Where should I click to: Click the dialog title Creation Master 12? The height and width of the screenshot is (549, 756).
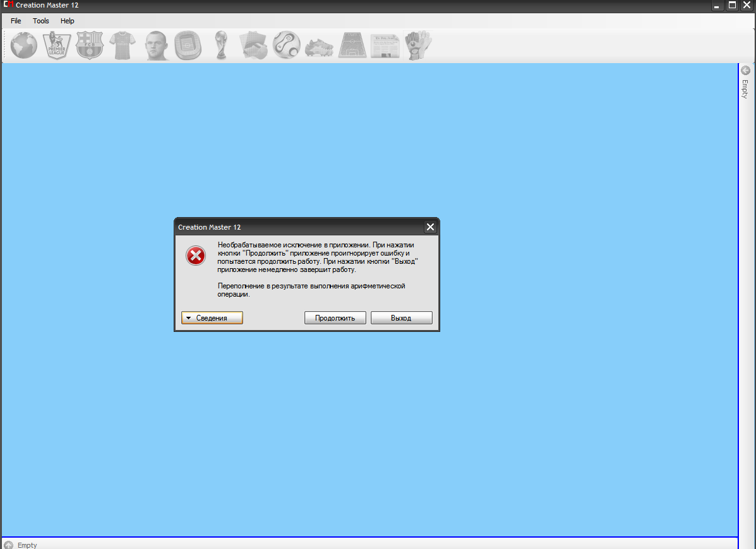(x=209, y=227)
